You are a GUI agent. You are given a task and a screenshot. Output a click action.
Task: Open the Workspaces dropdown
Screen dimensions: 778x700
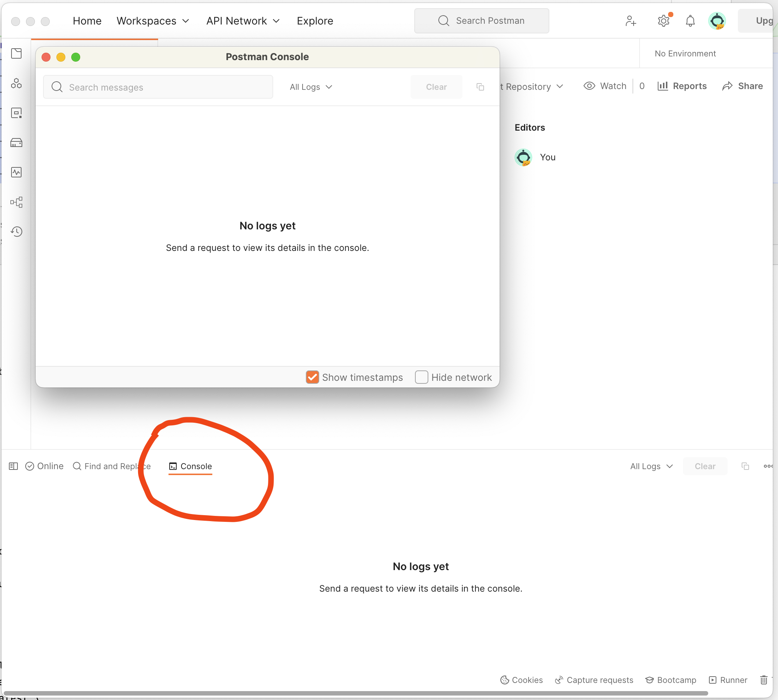tap(153, 21)
